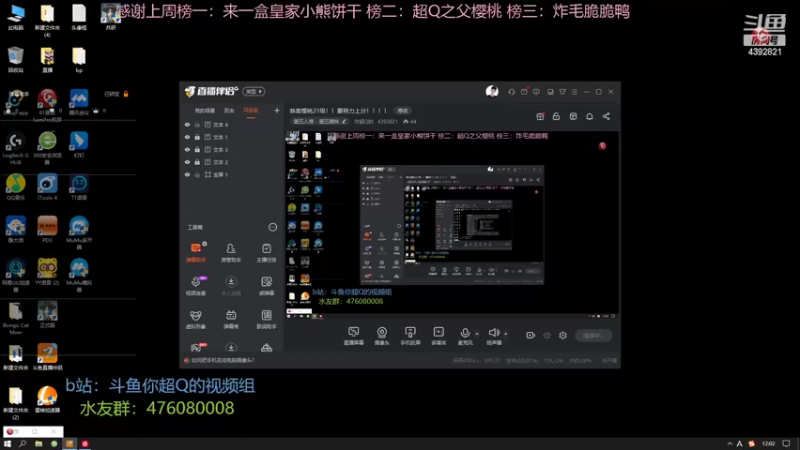Open the customer service headset icon
Screen dimensions: 800x450
point(511,92)
